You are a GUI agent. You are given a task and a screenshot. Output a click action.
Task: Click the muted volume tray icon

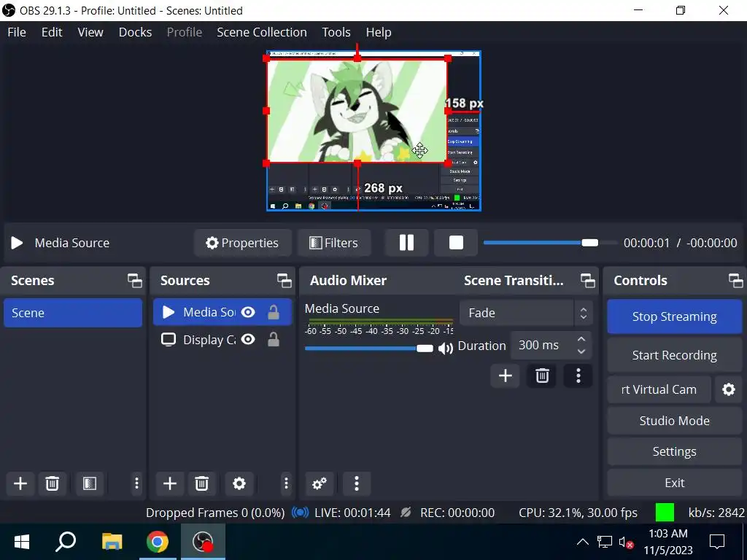point(626,542)
